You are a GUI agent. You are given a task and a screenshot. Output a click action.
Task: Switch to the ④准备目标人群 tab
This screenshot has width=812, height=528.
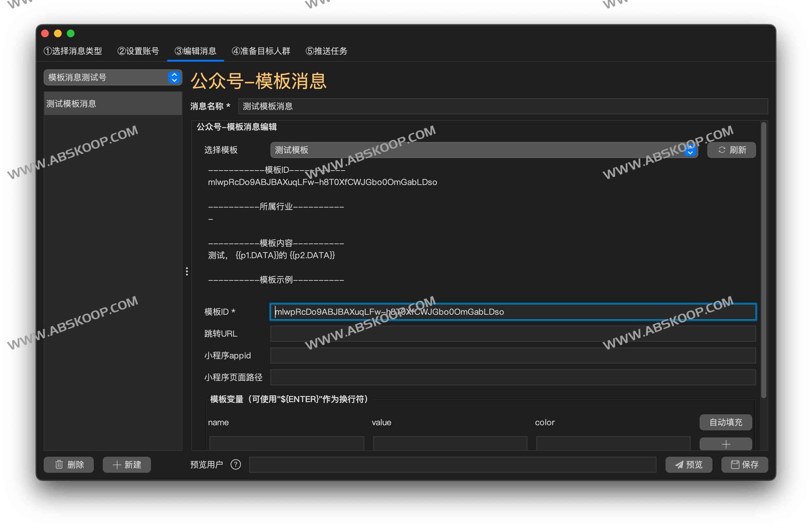(261, 51)
